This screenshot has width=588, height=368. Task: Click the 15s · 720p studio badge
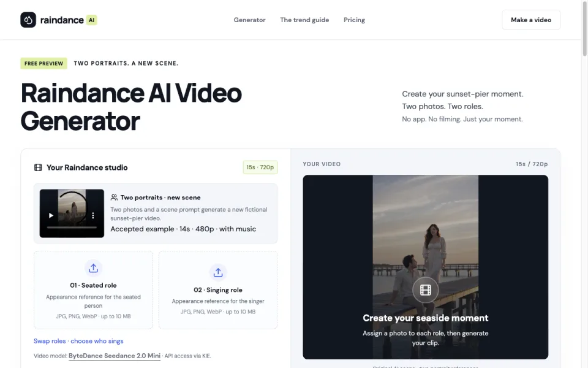tap(260, 167)
